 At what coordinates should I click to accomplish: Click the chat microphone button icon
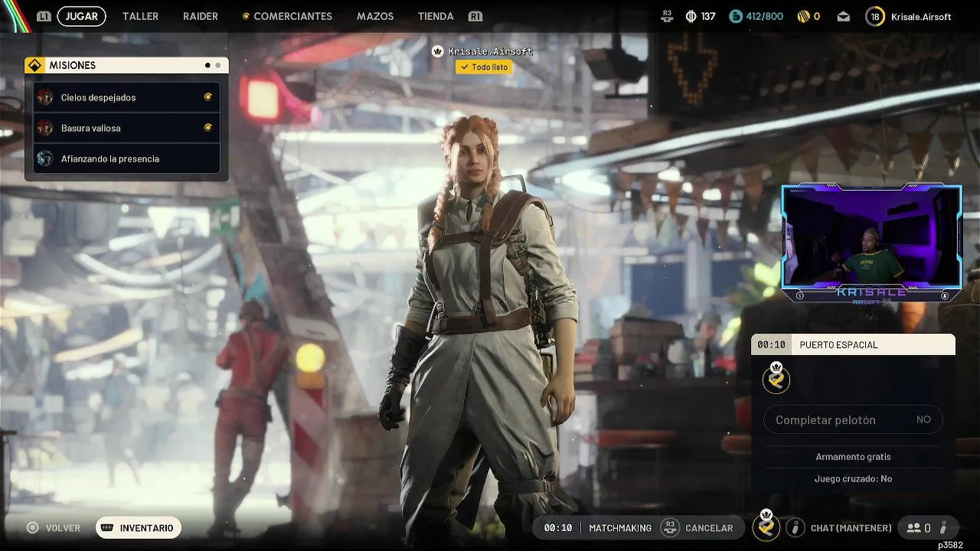click(x=795, y=527)
